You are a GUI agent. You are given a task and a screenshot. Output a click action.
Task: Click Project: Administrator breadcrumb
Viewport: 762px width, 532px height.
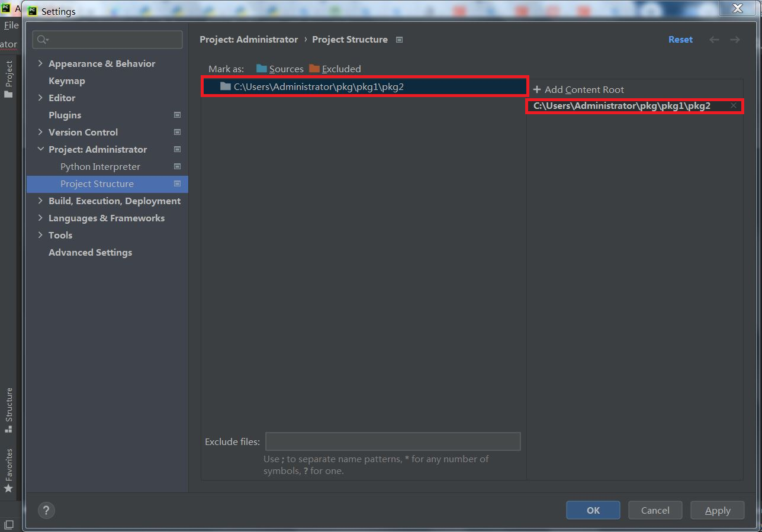[x=249, y=40]
